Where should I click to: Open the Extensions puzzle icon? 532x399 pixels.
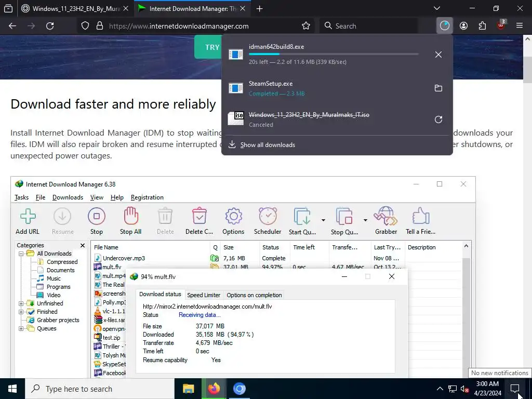pyautogui.click(x=482, y=26)
